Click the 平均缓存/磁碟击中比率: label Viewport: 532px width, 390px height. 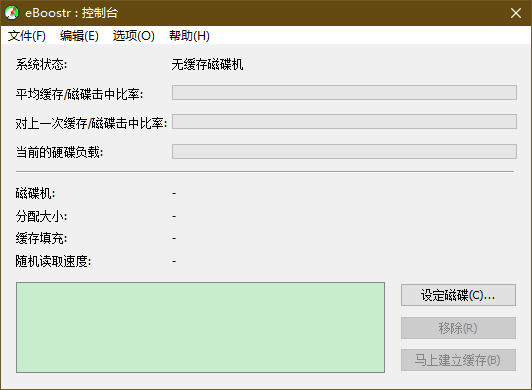click(x=79, y=94)
